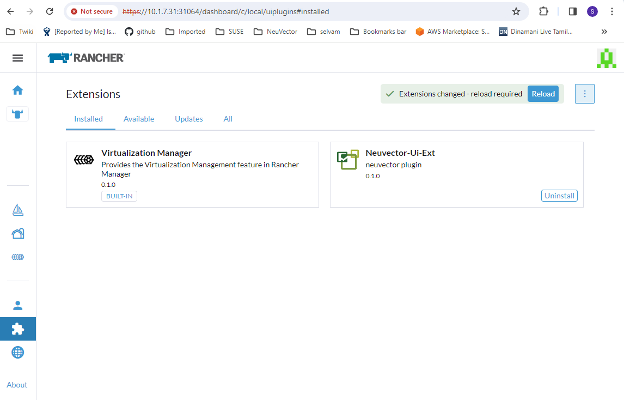Uninstall the Neuvector-Ui-Ext extension
Viewport: 624px width, 400px height.
tap(559, 196)
